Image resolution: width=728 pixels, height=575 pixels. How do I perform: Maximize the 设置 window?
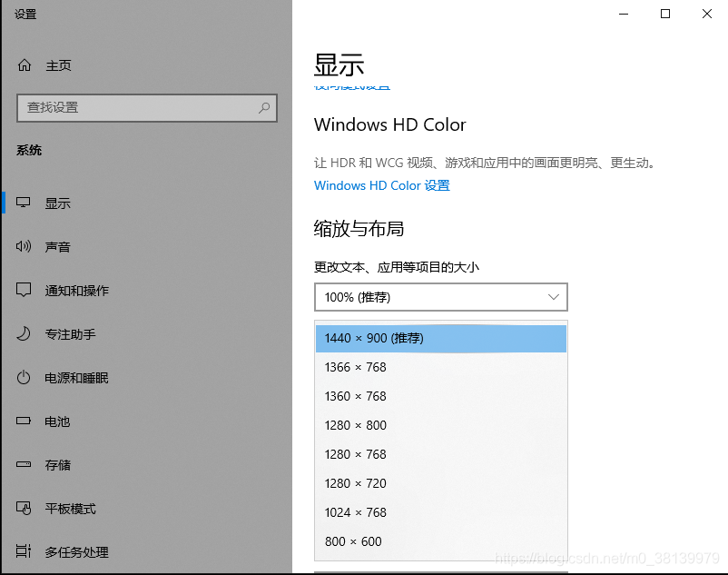665,14
